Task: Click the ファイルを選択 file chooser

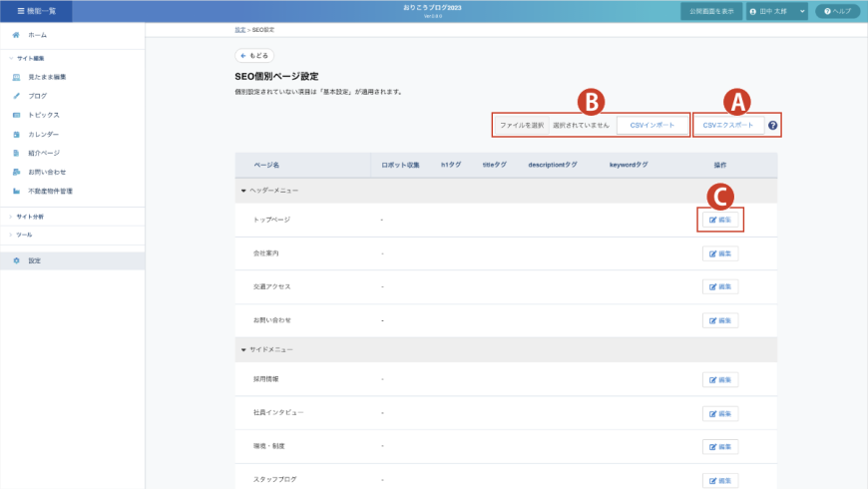Action: 522,126
